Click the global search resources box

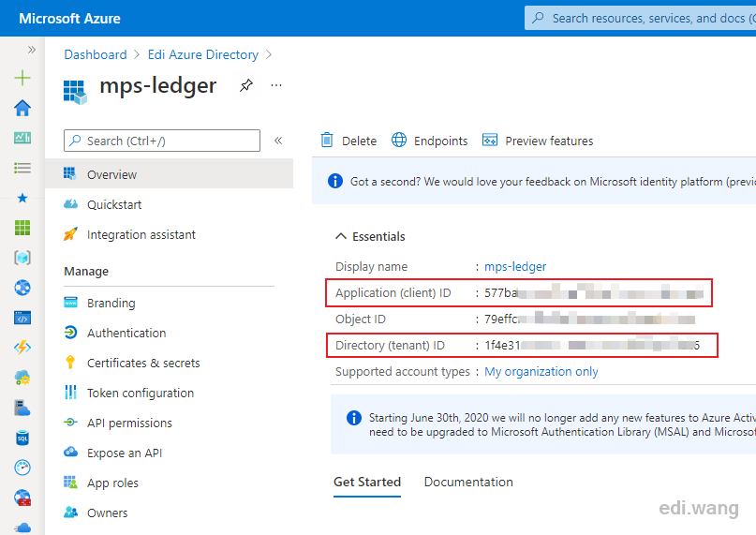[x=640, y=19]
